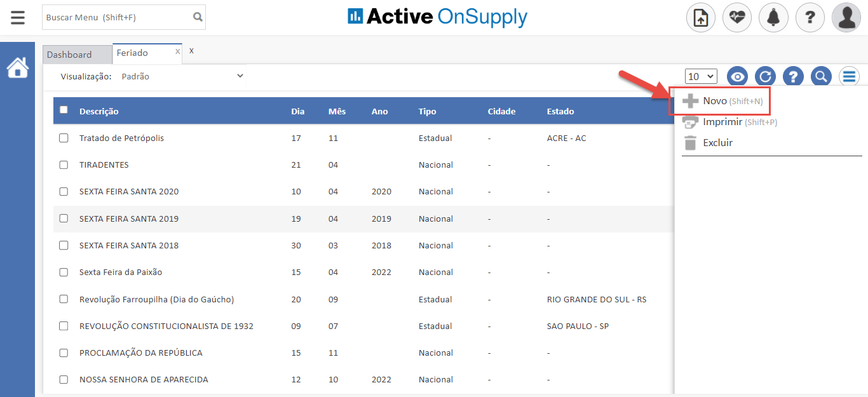868x397 pixels.
Task: Check the select-all checkbox in header
Action: (64, 110)
